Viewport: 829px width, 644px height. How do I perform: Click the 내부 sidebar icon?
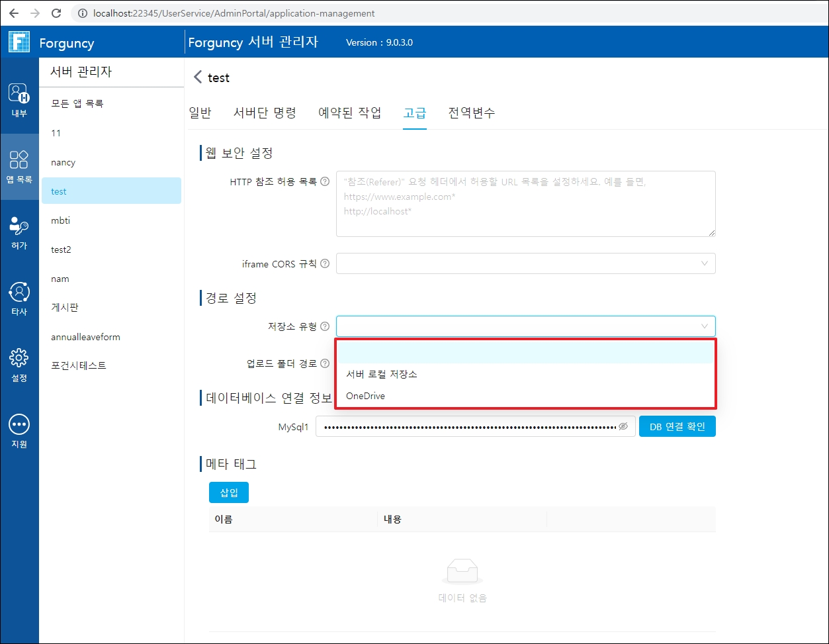point(19,99)
